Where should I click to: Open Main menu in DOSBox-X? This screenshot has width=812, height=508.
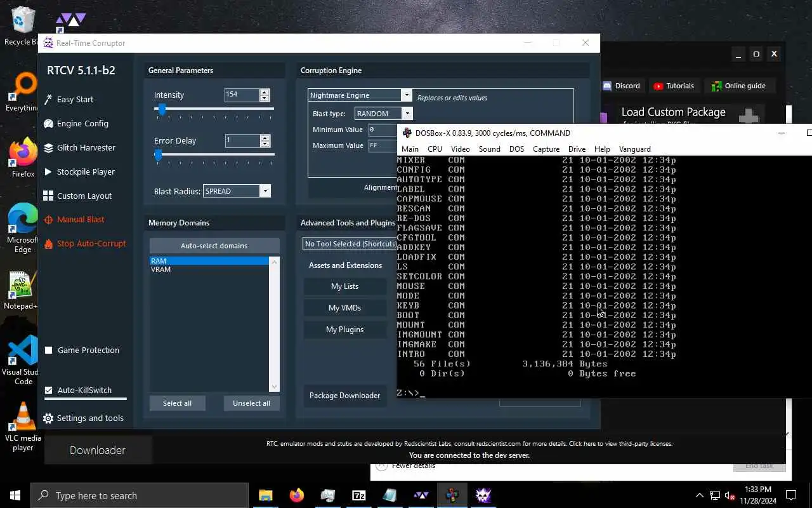[x=410, y=149]
